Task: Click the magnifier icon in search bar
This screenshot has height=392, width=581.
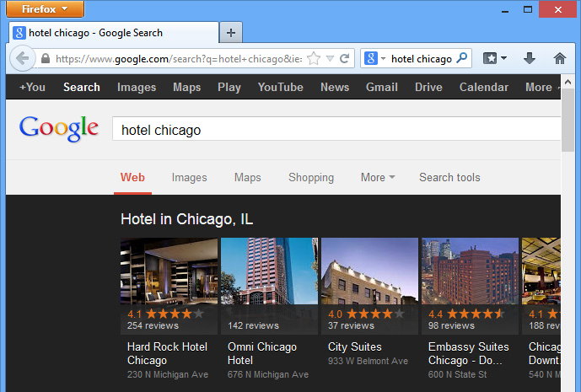Action: coord(462,58)
